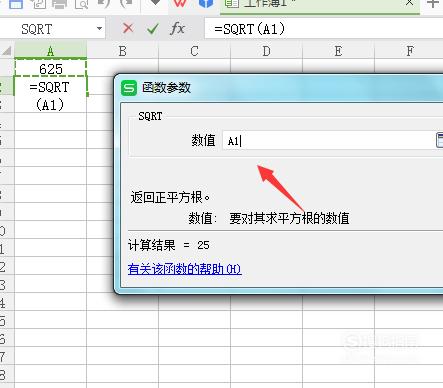
Task: Open the 有关该函数的帮助 help link
Action: point(184,269)
